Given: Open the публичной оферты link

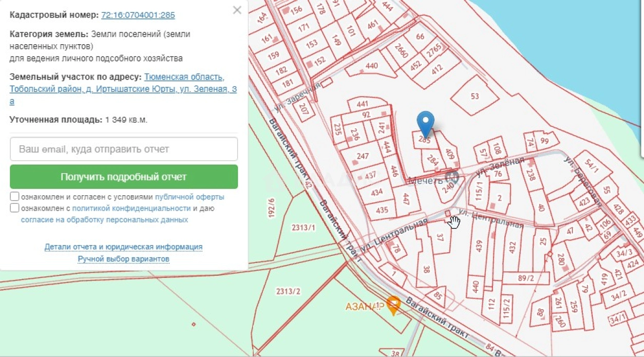Looking at the screenshot, I should click(190, 197).
